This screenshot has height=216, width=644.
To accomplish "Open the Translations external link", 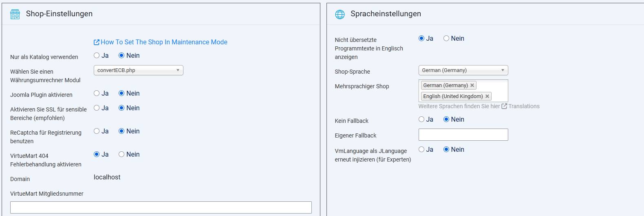I will click(523, 106).
